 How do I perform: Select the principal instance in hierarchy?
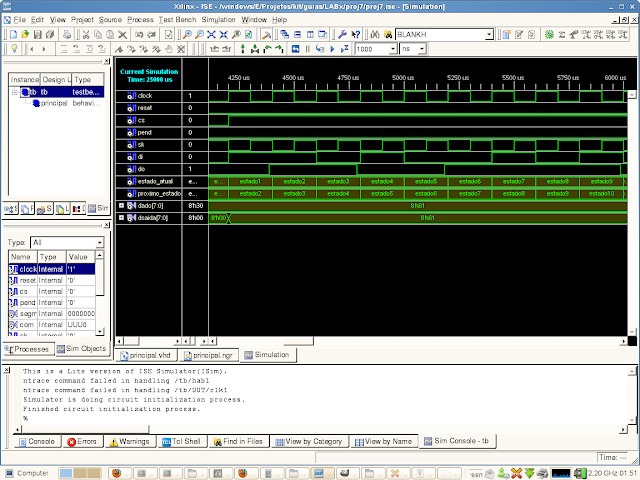[53, 102]
